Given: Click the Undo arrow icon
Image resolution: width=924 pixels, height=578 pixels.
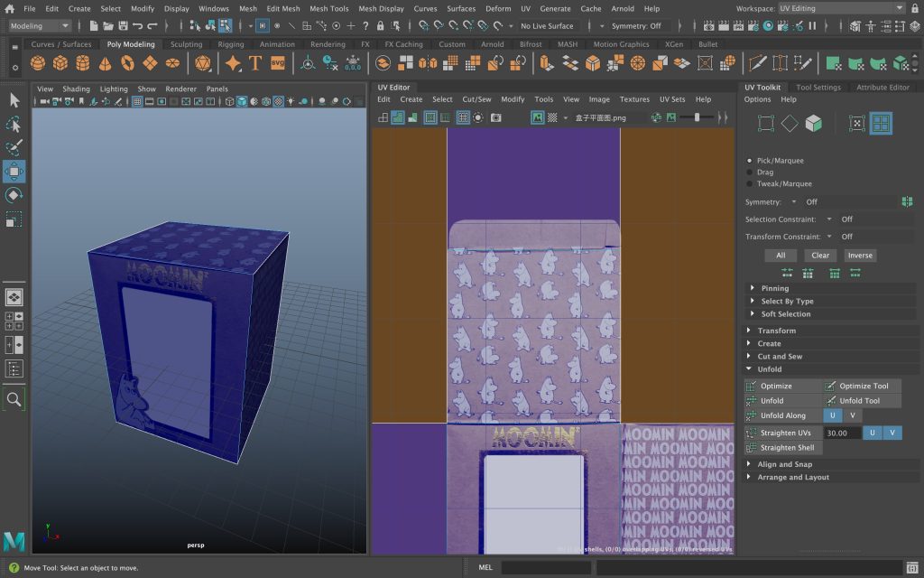Looking at the screenshot, I should click(138, 26).
